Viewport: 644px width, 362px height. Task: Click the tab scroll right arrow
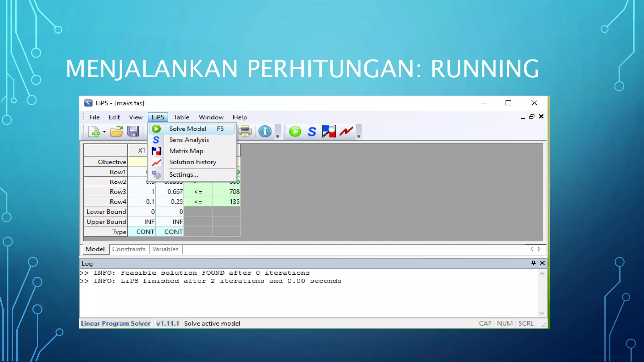[539, 249]
